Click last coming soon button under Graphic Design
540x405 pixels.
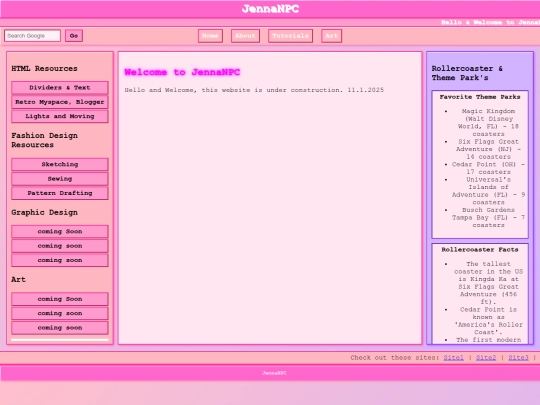tap(60, 260)
